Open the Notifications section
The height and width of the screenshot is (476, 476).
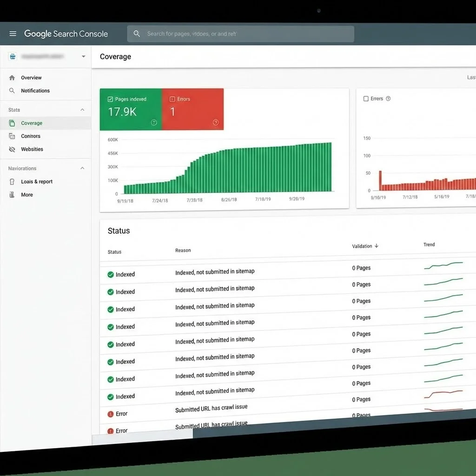coord(35,91)
